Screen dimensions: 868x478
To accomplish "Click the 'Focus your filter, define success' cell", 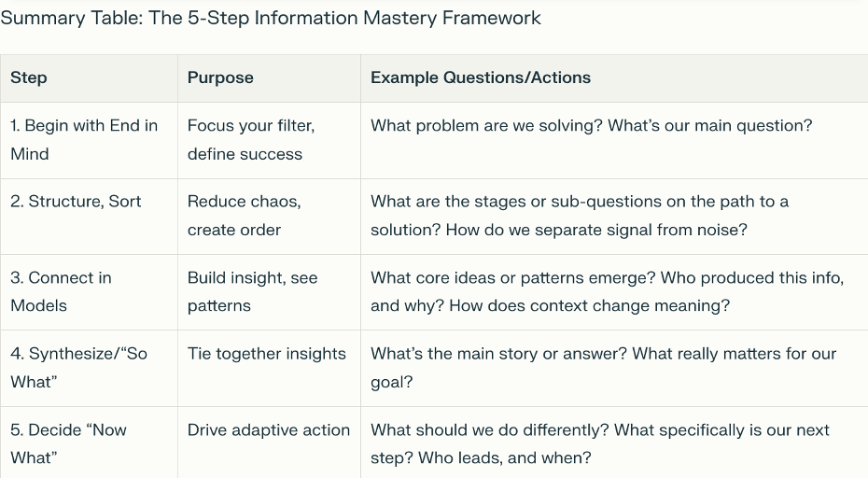I will coord(250,139).
